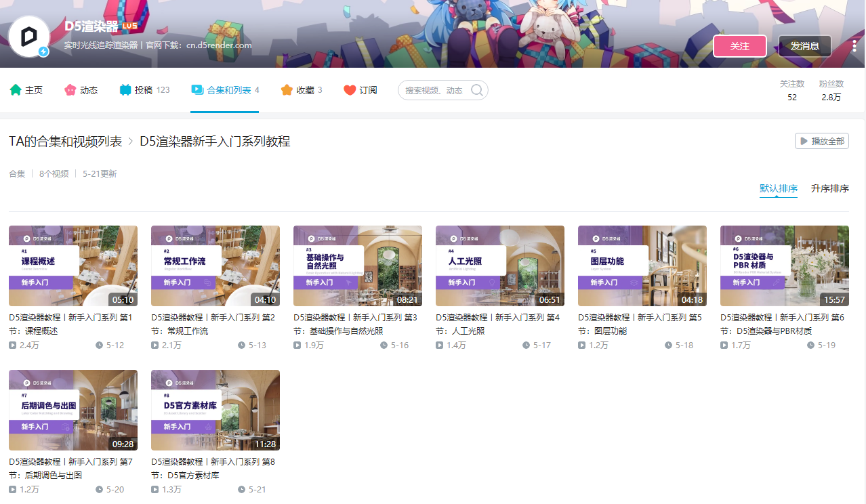Click the three-dot more options icon
This screenshot has width=866, height=504.
pos(854,45)
